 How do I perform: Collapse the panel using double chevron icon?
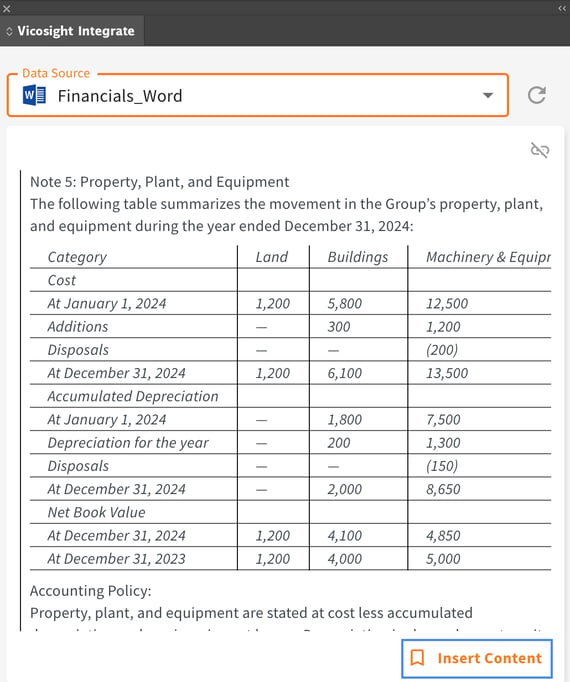tap(562, 8)
